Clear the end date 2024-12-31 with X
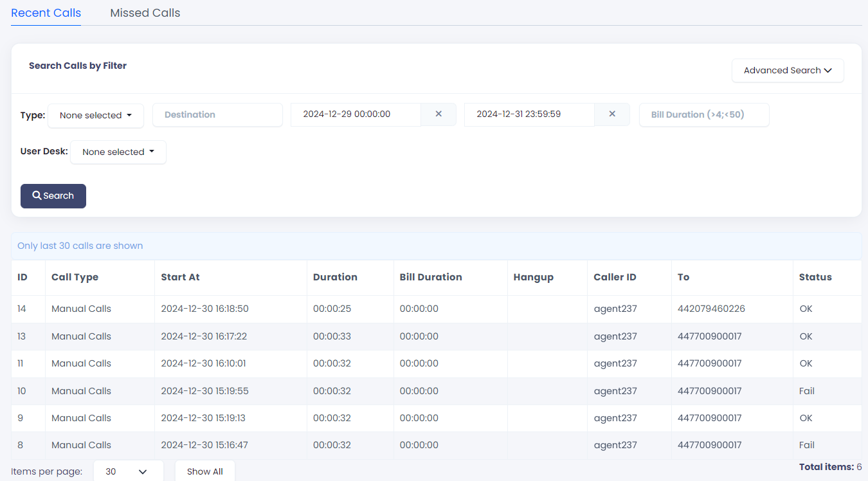 coord(612,114)
